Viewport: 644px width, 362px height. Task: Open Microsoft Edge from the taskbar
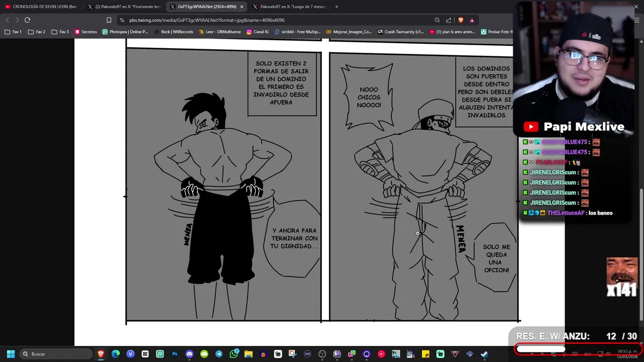click(x=116, y=354)
